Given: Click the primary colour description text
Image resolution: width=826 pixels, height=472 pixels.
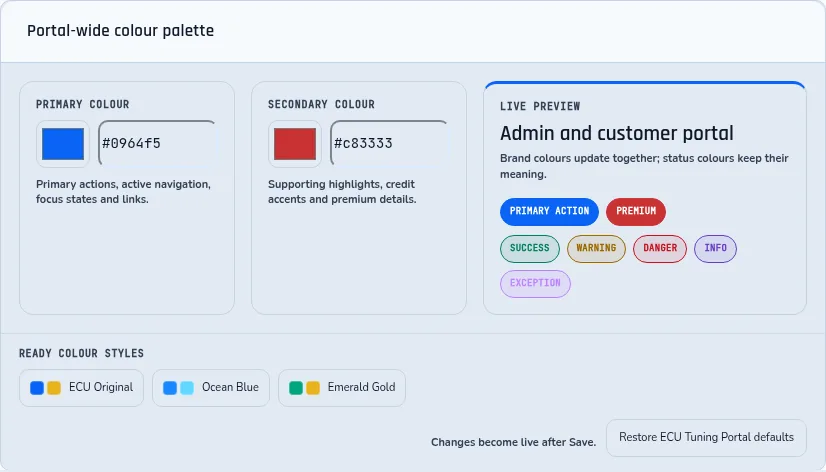Looking at the screenshot, I should click(123, 192).
